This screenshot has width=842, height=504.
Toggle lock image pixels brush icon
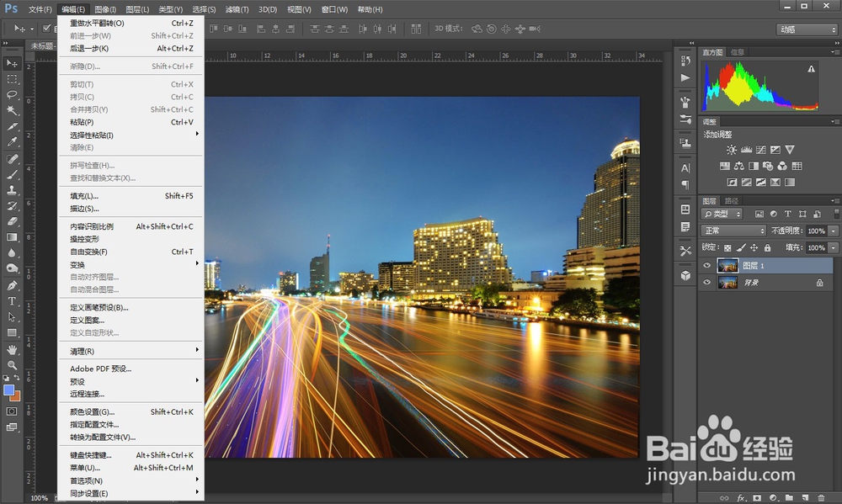[741, 248]
